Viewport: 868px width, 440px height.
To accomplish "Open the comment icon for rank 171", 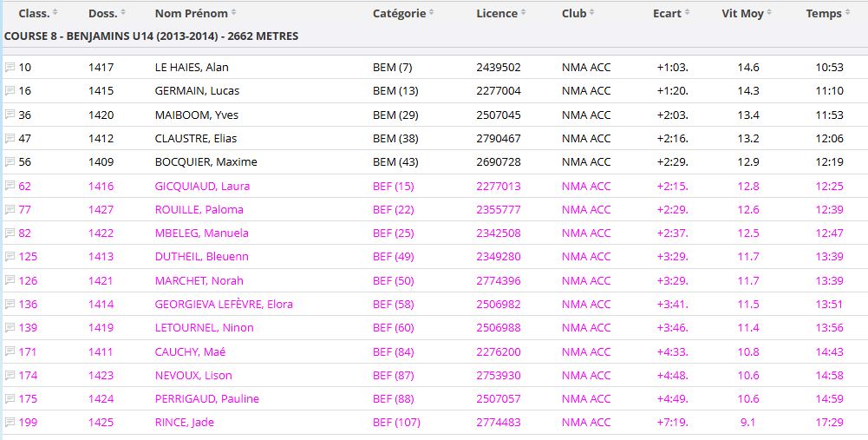I will click(10, 351).
